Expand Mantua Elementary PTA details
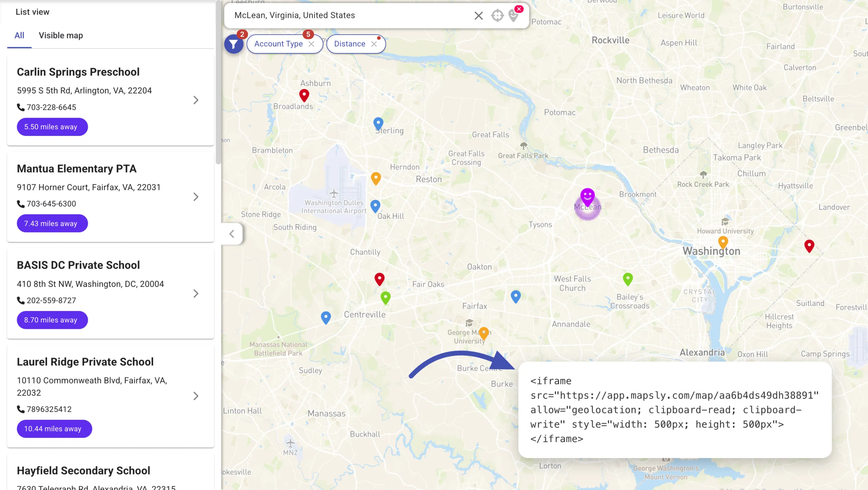 (196, 197)
